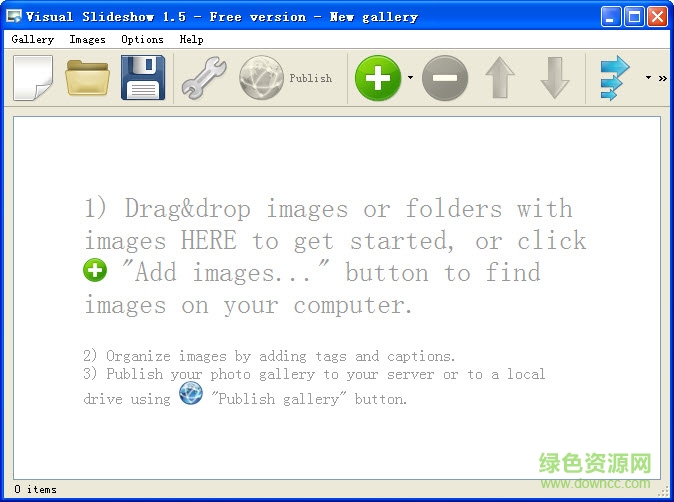Open the Gallery menu
Screen dimensions: 674x502
coord(33,39)
